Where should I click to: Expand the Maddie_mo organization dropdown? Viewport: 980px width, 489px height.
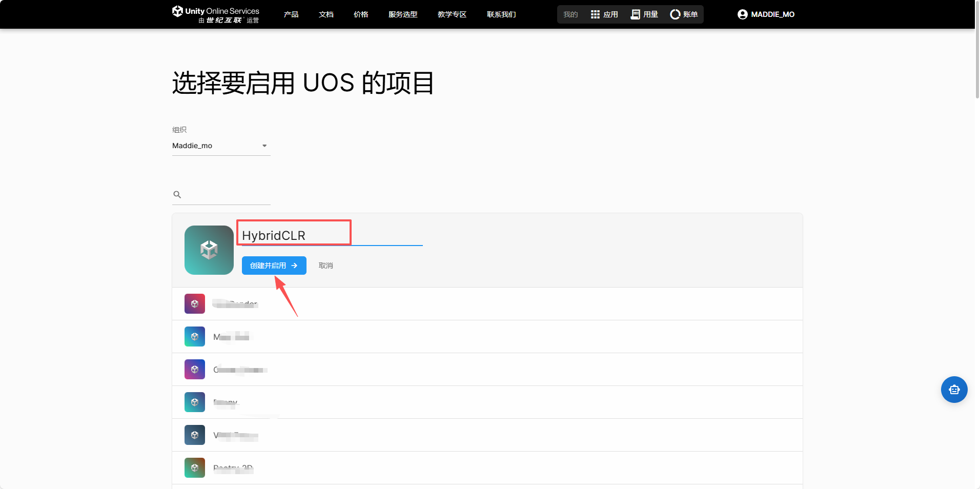point(221,146)
